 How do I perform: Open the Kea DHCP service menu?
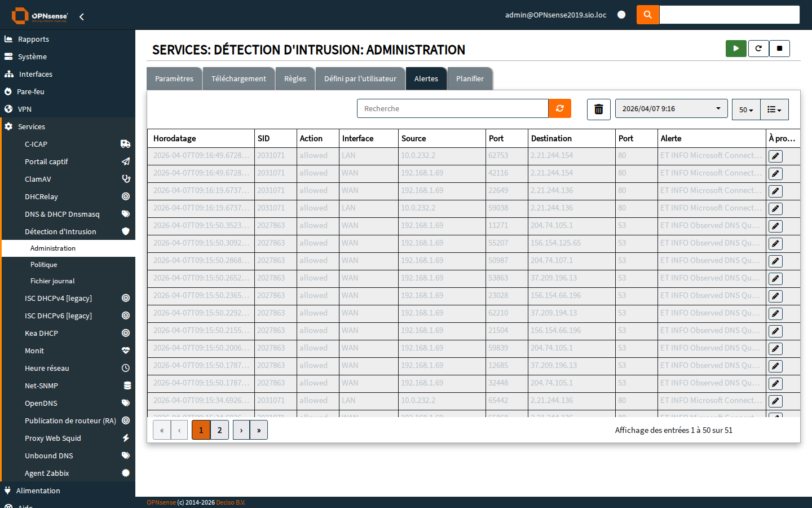tap(69, 333)
